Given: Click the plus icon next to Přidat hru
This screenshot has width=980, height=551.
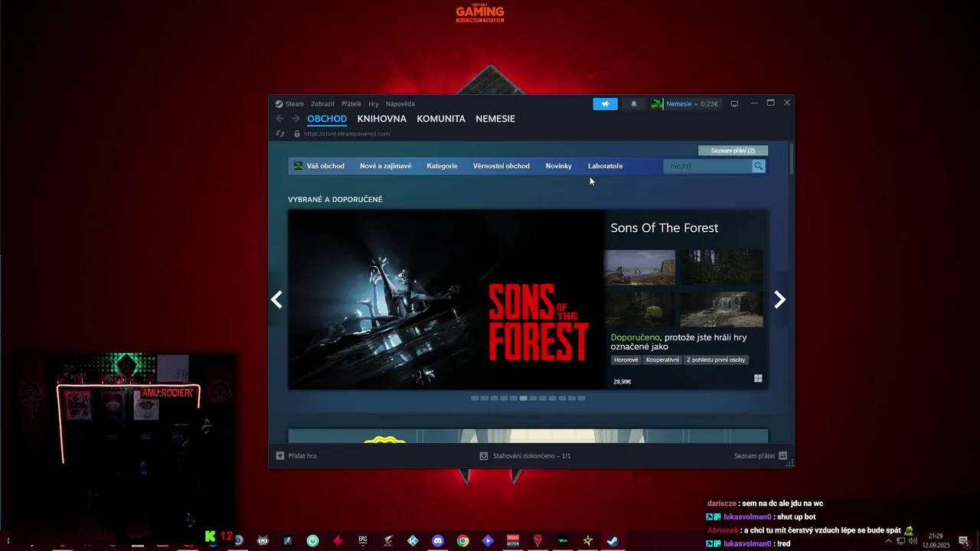Looking at the screenshot, I should click(280, 456).
